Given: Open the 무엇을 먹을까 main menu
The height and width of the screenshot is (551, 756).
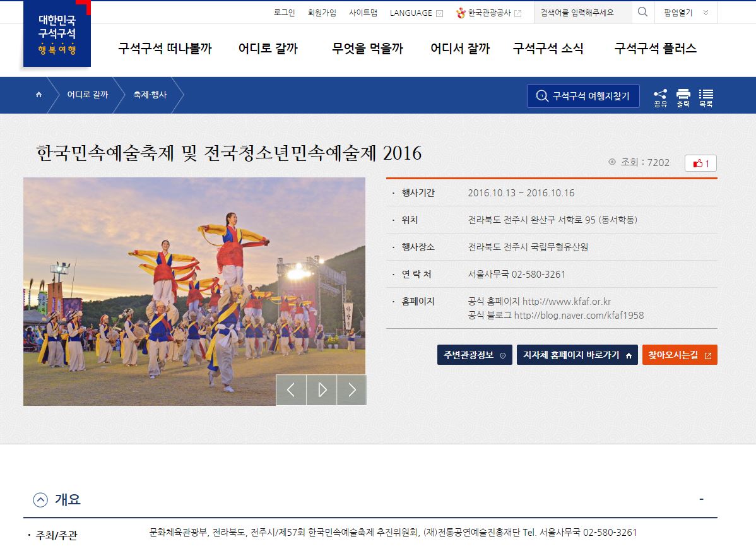Looking at the screenshot, I should (367, 48).
